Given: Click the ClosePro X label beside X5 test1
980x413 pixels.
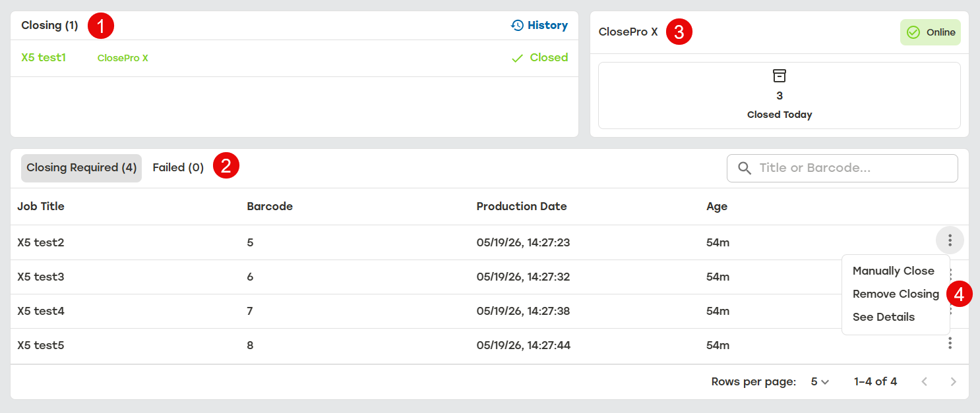Looking at the screenshot, I should point(123,58).
